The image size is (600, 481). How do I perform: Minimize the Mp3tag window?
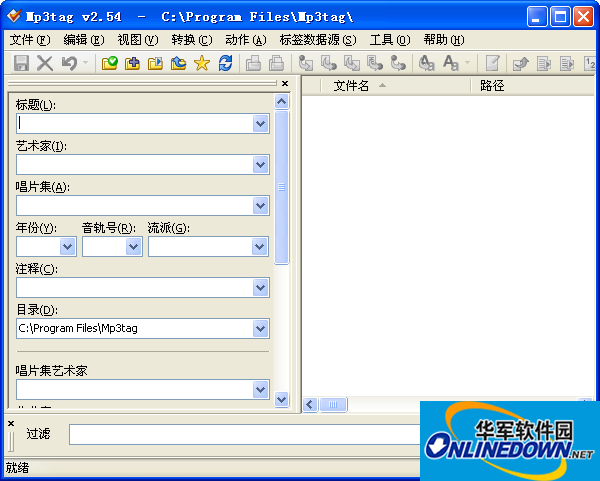(x=536, y=17)
